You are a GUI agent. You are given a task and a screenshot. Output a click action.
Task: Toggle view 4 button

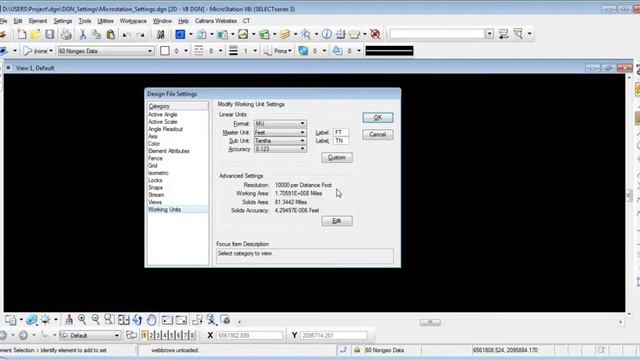[165, 336]
